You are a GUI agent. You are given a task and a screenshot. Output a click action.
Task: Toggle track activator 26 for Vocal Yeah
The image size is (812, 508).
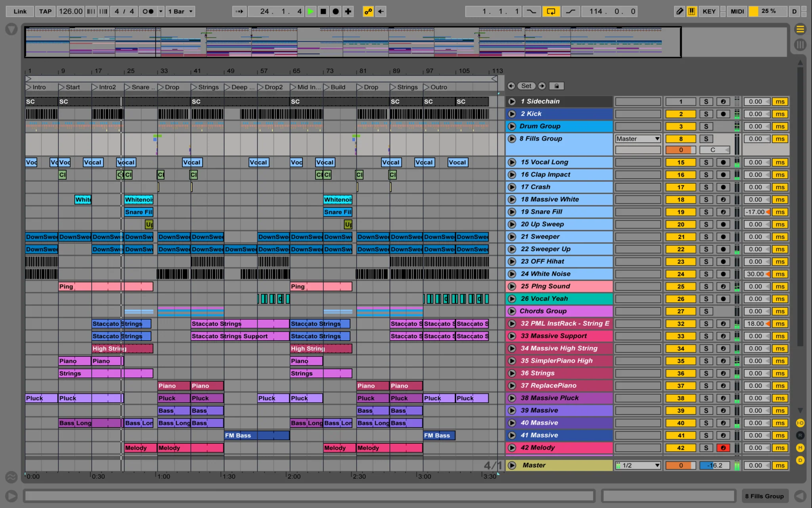tap(681, 299)
